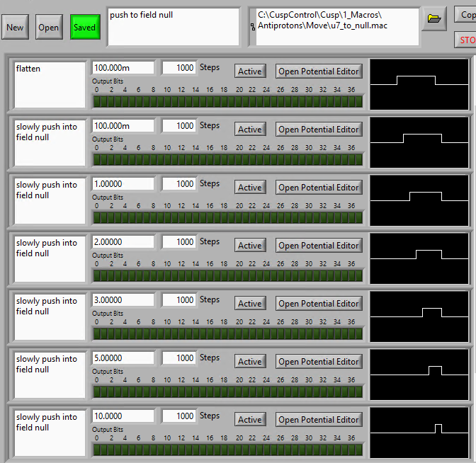Viewport: 476px width, 463px height.
Task: Click the flatten step name field
Action: [50, 85]
